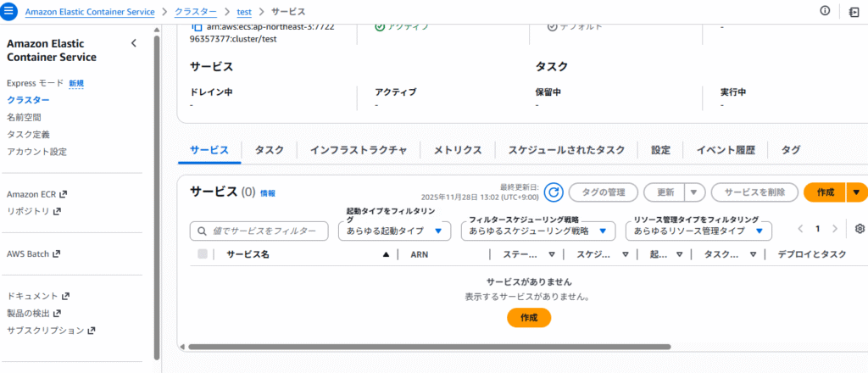Click the info circle icon at top right
The width and height of the screenshot is (868, 373).
(x=824, y=11)
